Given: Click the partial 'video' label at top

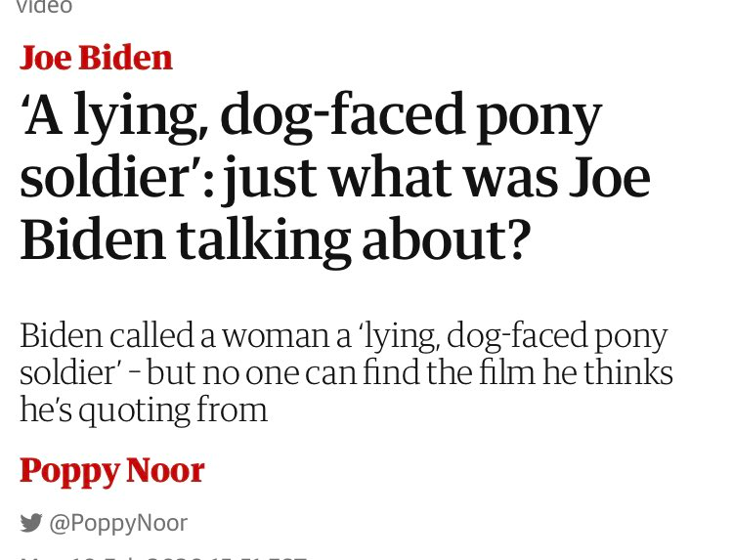Looking at the screenshot, I should pos(44,7).
